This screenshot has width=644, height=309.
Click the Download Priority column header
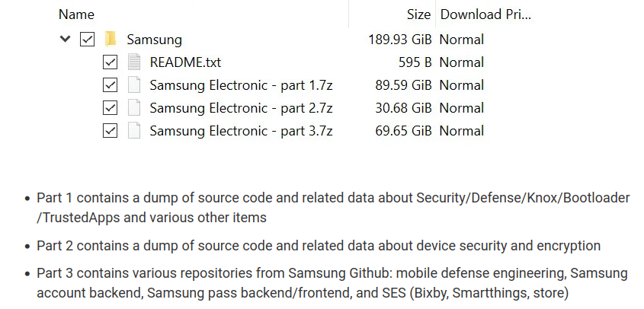point(485,14)
